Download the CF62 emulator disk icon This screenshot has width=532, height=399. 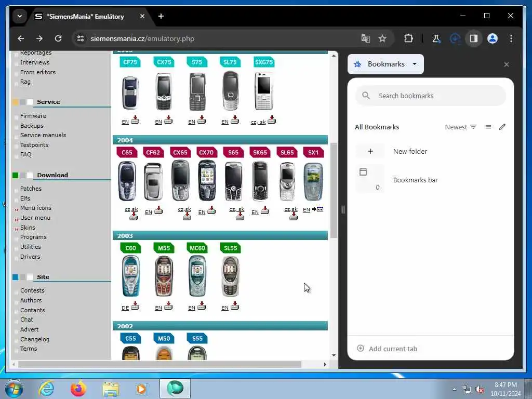[x=158, y=210]
